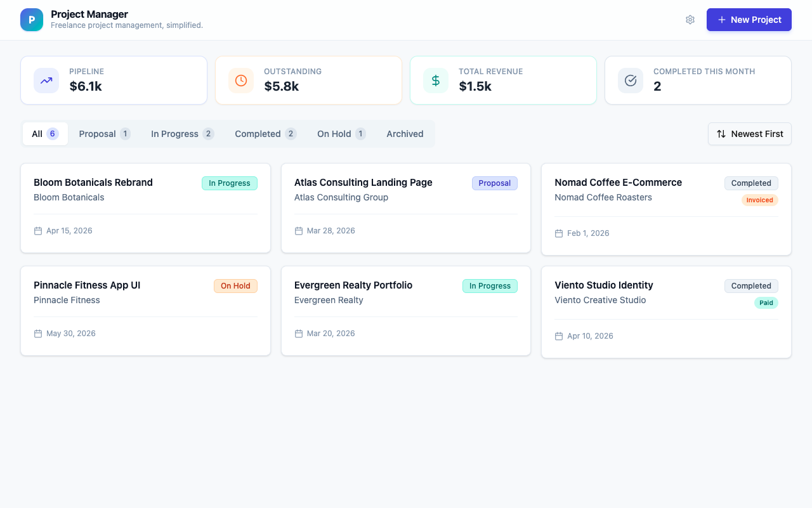Click the Apr 10, 2026 due date
The image size is (812, 508).
[590, 336]
